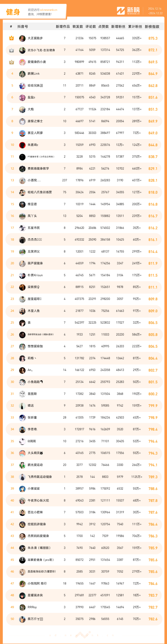
Task: Click the 新榜指数 column header
Action: (152, 26)
